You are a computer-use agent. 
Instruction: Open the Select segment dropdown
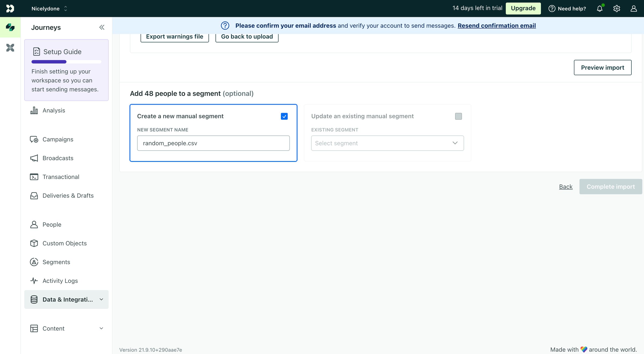click(x=387, y=143)
